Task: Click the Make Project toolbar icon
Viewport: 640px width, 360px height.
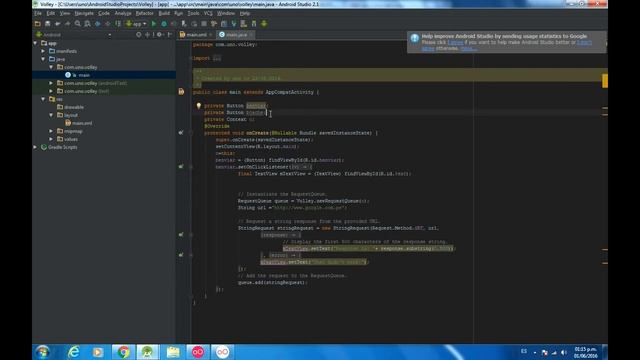Action: (118, 24)
